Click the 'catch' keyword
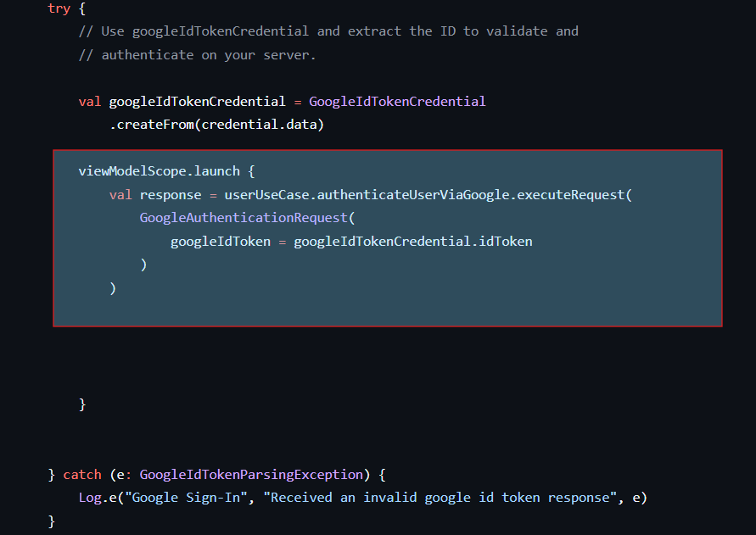756x535 pixels. [81, 474]
